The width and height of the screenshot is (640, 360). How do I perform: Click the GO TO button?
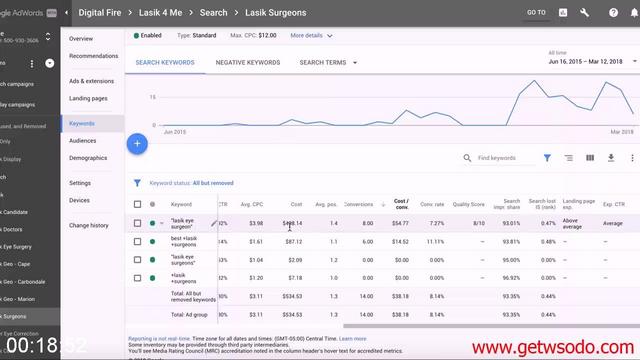[536, 13]
